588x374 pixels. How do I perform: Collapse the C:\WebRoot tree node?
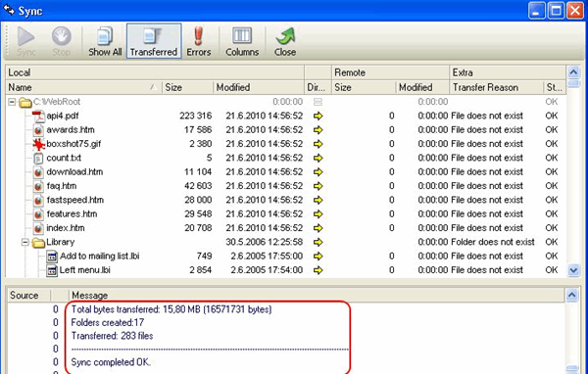[12, 102]
